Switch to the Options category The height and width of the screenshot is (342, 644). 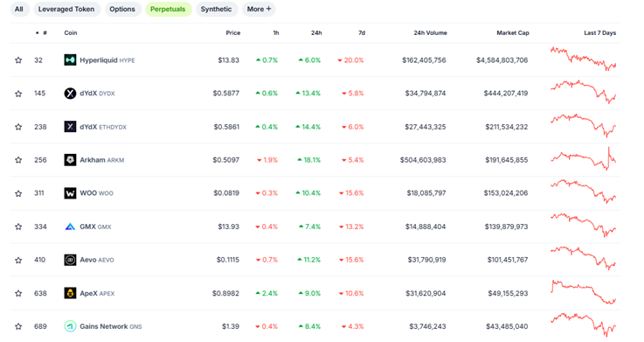coord(122,9)
